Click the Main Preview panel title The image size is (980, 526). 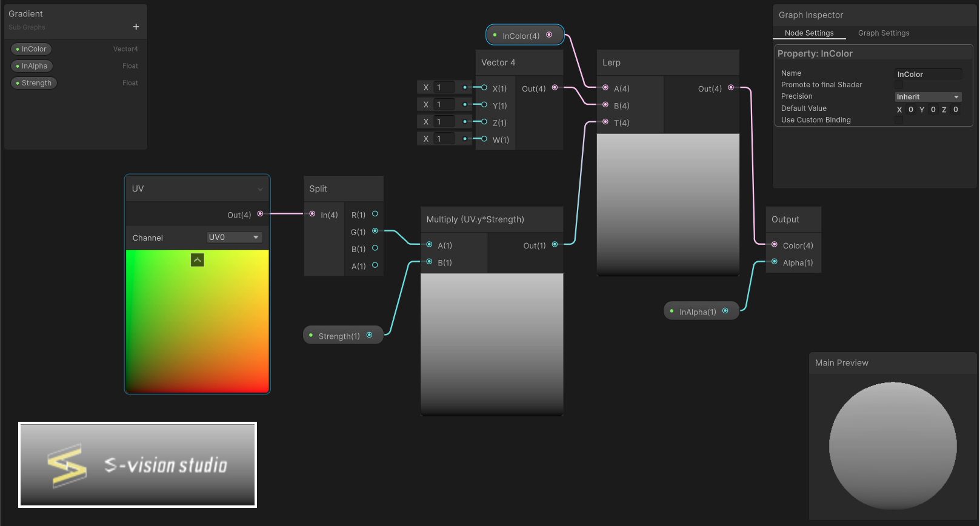[841, 363]
